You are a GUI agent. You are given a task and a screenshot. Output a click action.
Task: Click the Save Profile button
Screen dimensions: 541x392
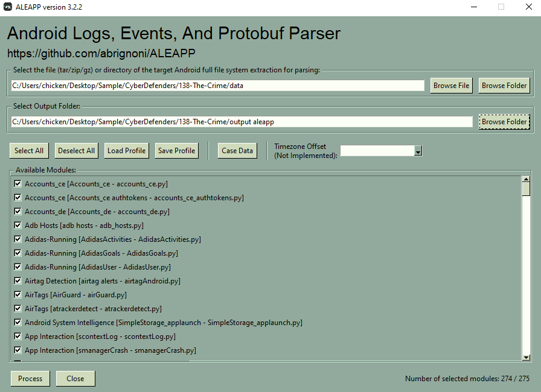177,151
